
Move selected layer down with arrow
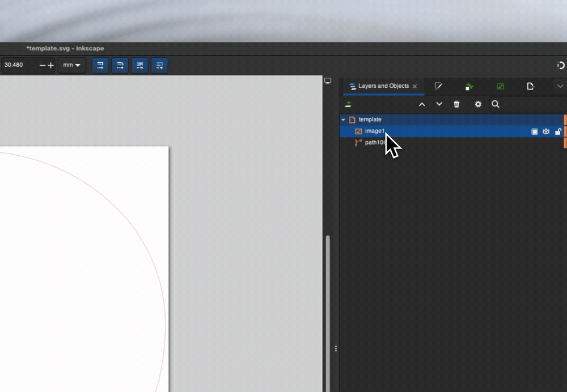[439, 104]
